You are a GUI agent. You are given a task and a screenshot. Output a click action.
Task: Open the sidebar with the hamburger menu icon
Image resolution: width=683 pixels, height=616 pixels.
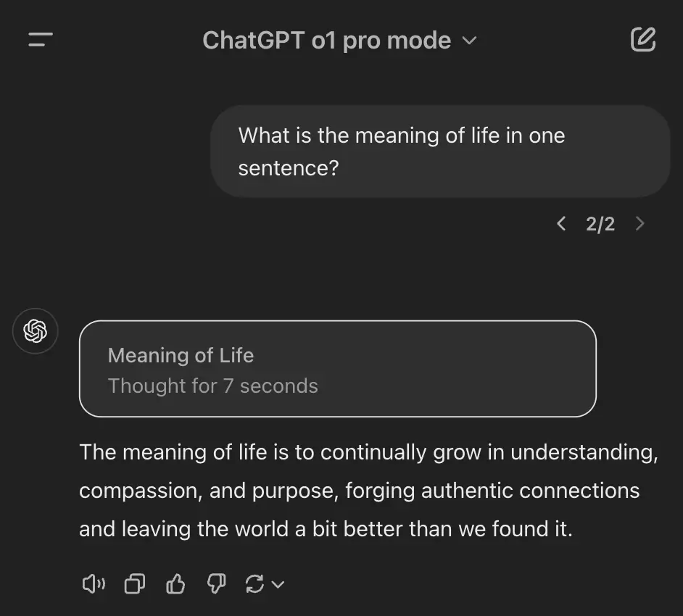click(41, 40)
